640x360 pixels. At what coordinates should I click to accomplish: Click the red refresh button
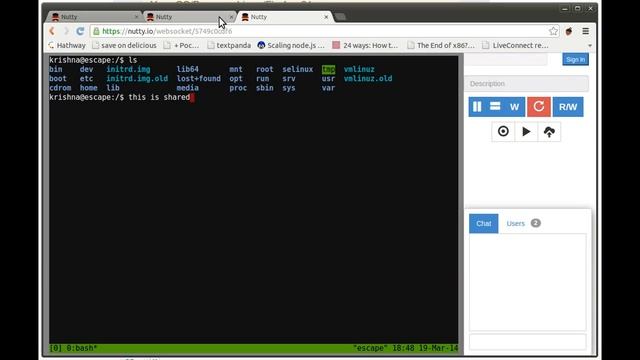coord(539,107)
